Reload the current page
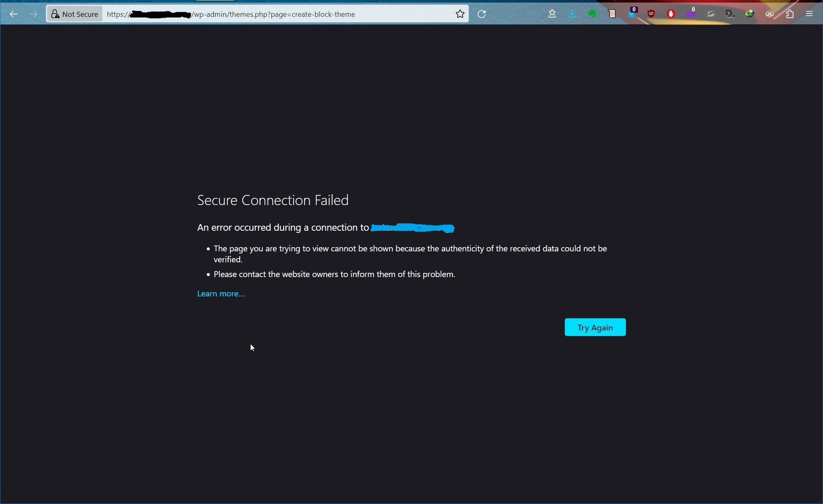This screenshot has width=823, height=504. click(x=481, y=14)
